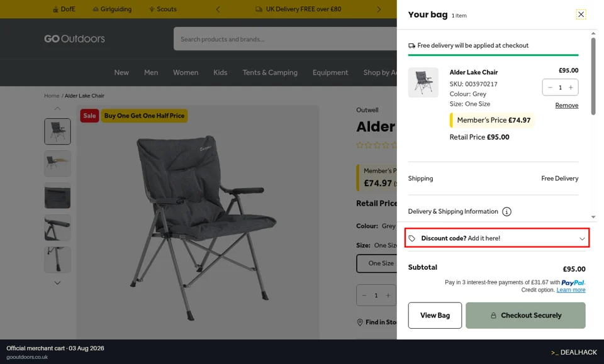Open the Scouts link

[162, 9]
